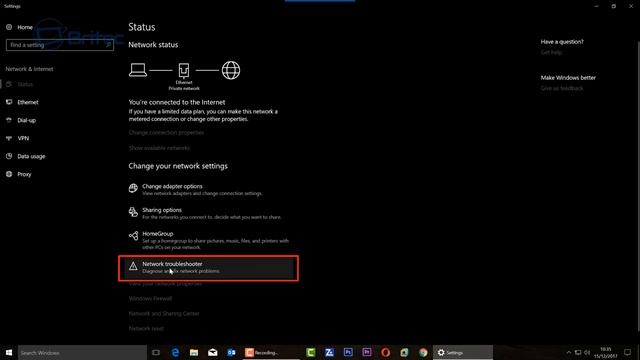
Task: Click the internet globe icon in network diagram
Action: (x=231, y=70)
